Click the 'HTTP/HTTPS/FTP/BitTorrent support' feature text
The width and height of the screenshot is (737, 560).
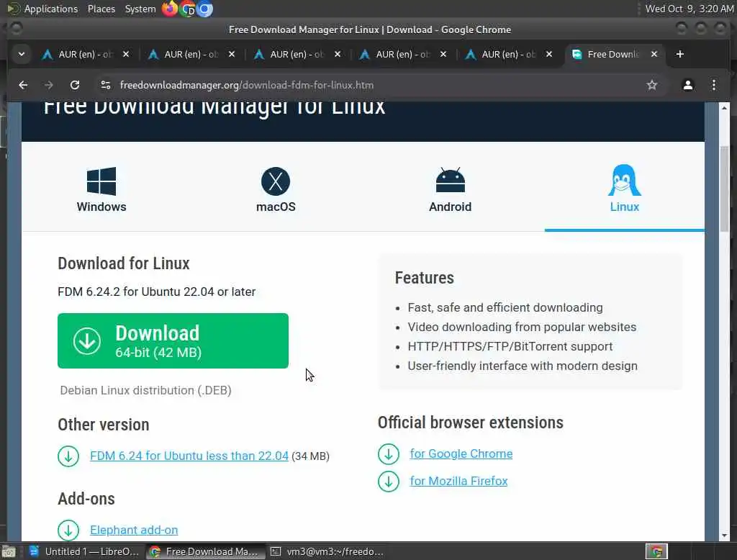click(x=510, y=346)
